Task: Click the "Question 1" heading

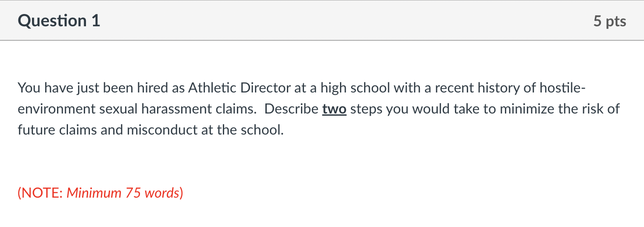Action: [x=59, y=21]
